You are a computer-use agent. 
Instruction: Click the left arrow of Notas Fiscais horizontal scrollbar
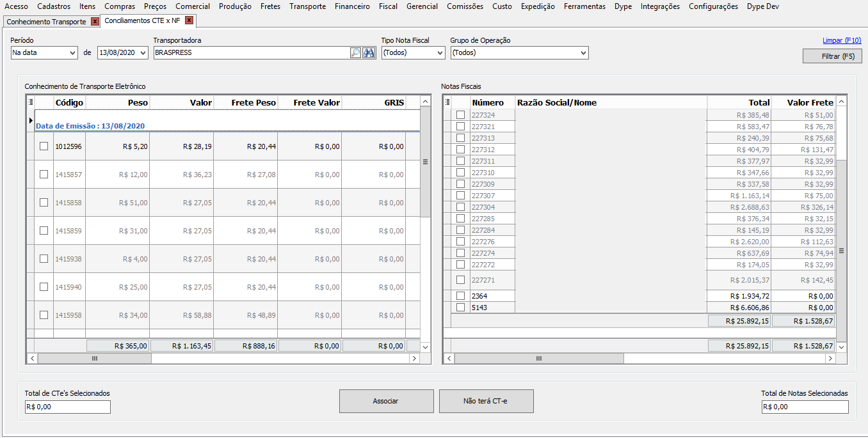[448, 359]
